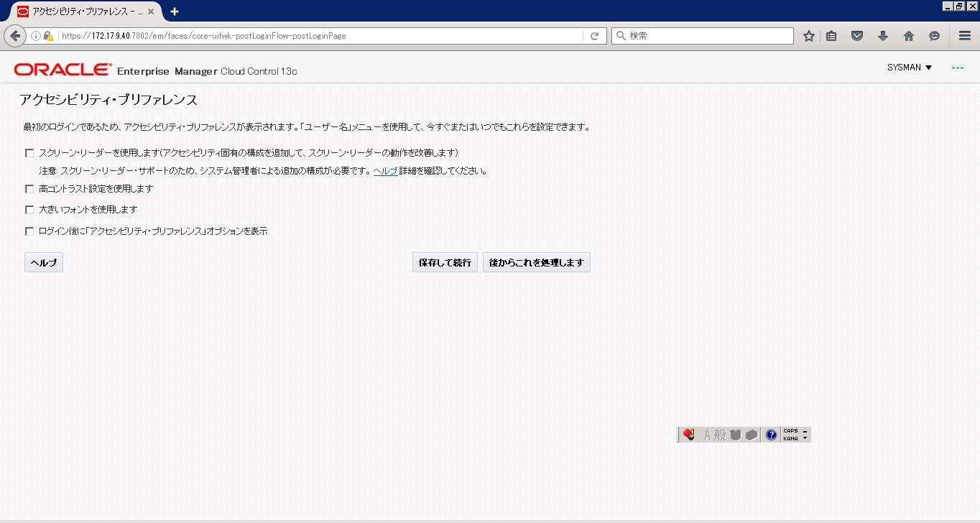
Task: Go to browser home page icon
Action: click(x=908, y=36)
